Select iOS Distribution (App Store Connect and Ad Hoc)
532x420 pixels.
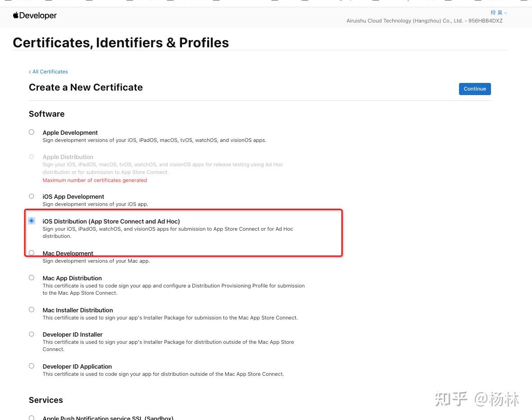click(x=31, y=220)
